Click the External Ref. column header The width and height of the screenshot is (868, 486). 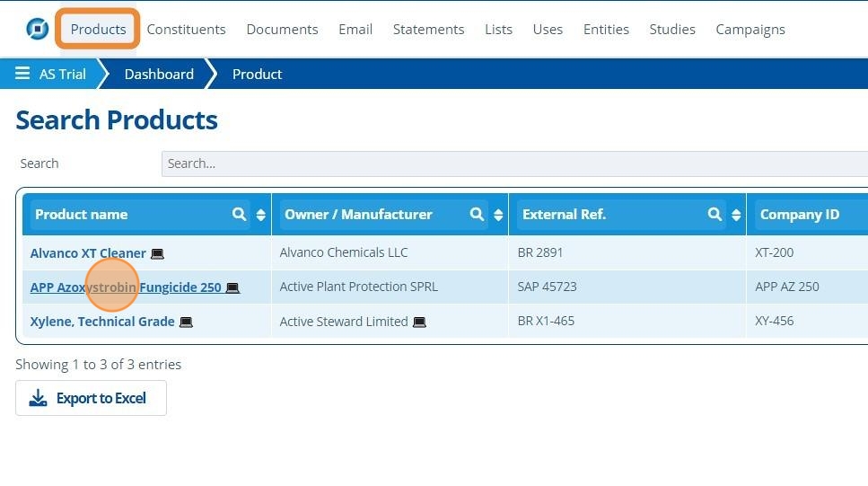point(564,215)
